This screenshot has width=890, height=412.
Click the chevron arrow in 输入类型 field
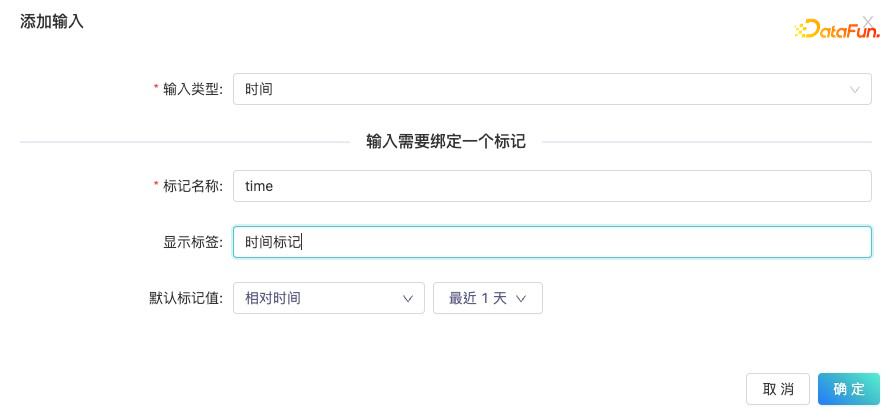[855, 89]
